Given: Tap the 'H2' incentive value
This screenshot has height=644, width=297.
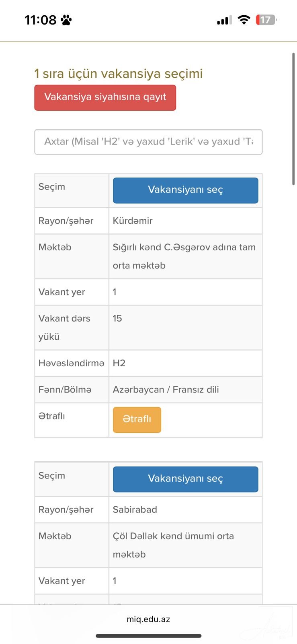Looking at the screenshot, I should (x=119, y=363).
